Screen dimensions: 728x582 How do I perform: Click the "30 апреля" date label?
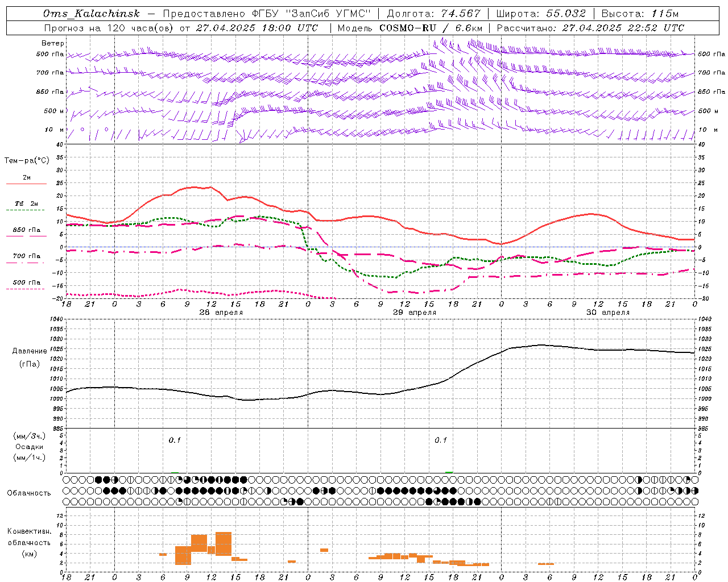pos(608,313)
